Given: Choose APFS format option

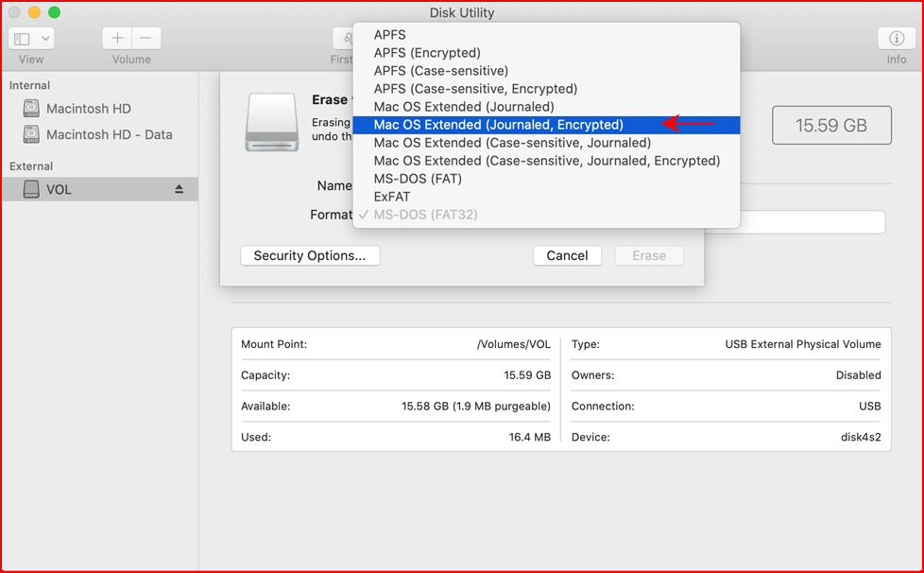Looking at the screenshot, I should pyautogui.click(x=546, y=35).
